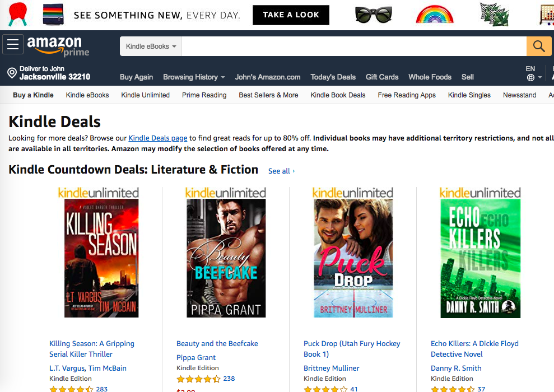This screenshot has height=392, width=554.
Task: Click the language globe icon
Action: pos(530,78)
